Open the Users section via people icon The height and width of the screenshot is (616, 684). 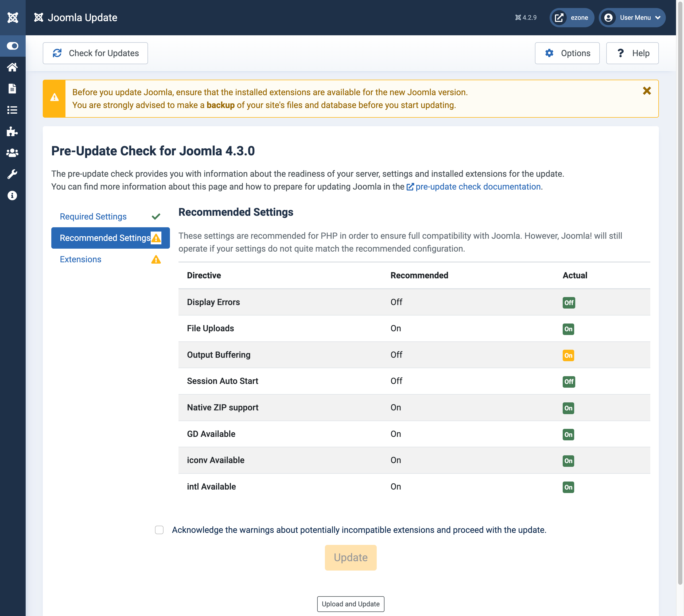[13, 153]
